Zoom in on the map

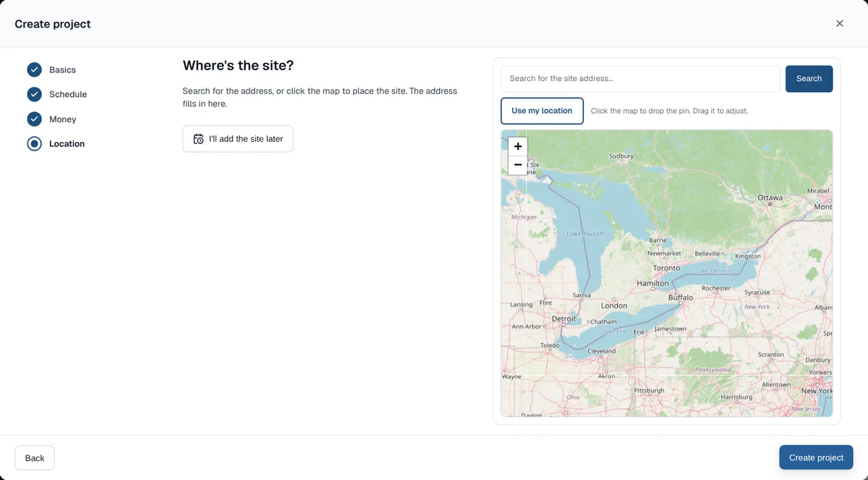[x=518, y=146]
